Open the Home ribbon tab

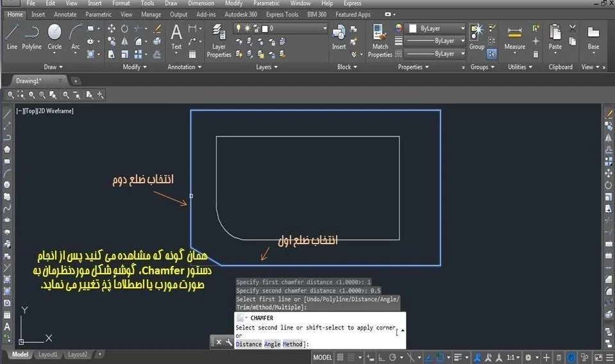pos(15,15)
